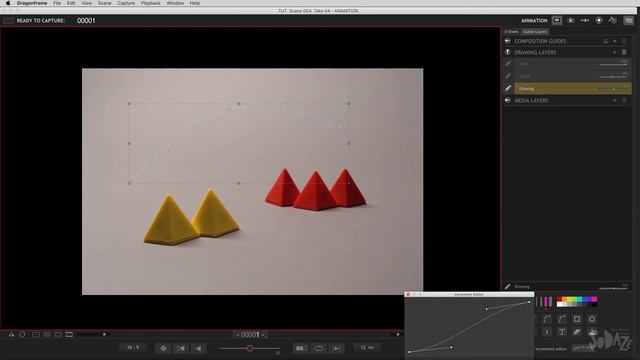Select the stamp tool right of Eraser
Viewport: 640px width, 360px height.
tap(592, 332)
